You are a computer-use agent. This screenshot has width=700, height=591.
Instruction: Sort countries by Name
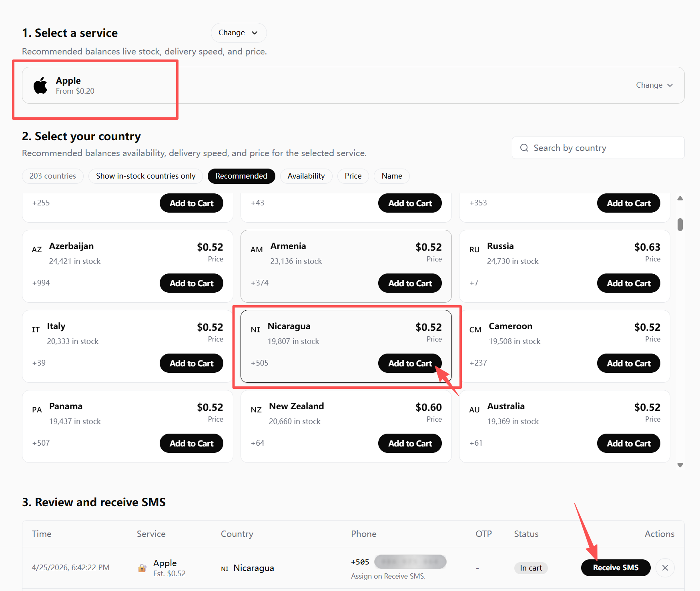point(391,176)
